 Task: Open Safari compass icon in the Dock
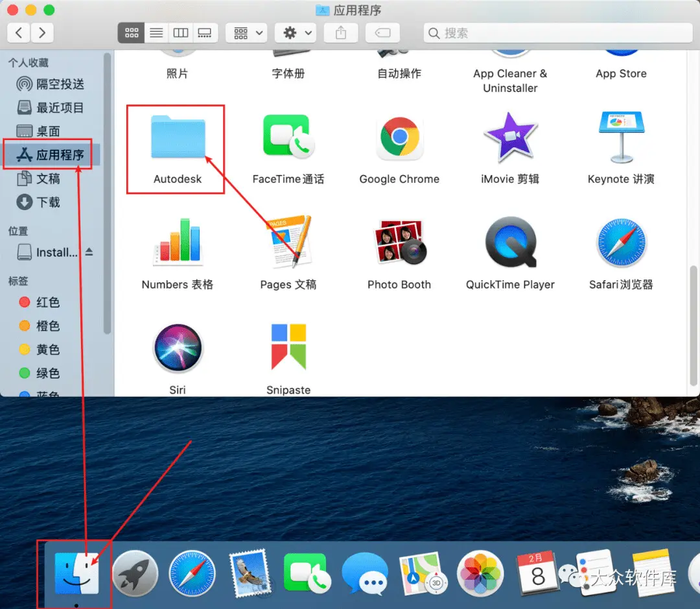pos(192,574)
